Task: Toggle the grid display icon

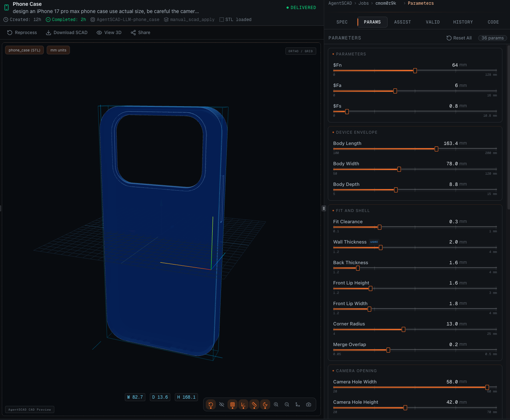Action: (233, 404)
